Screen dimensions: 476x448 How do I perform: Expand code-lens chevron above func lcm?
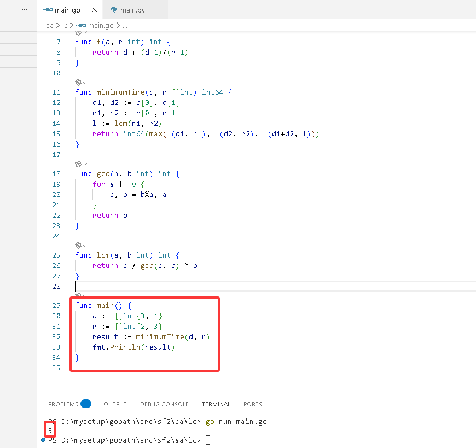pos(85,246)
